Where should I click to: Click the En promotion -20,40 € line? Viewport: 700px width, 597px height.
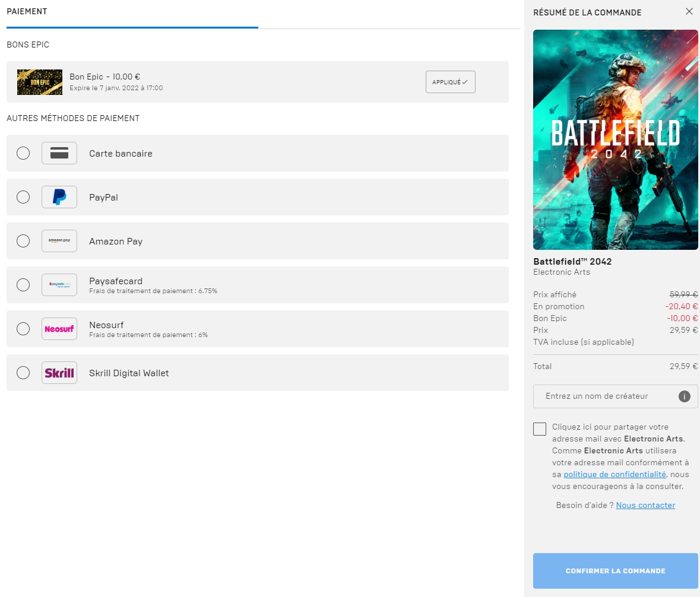coord(615,307)
